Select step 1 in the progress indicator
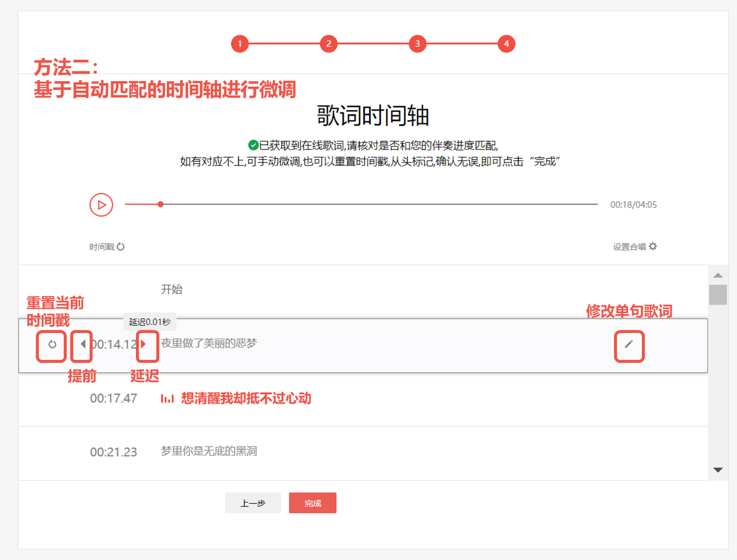Image resolution: width=737 pixels, height=560 pixels. click(x=240, y=44)
